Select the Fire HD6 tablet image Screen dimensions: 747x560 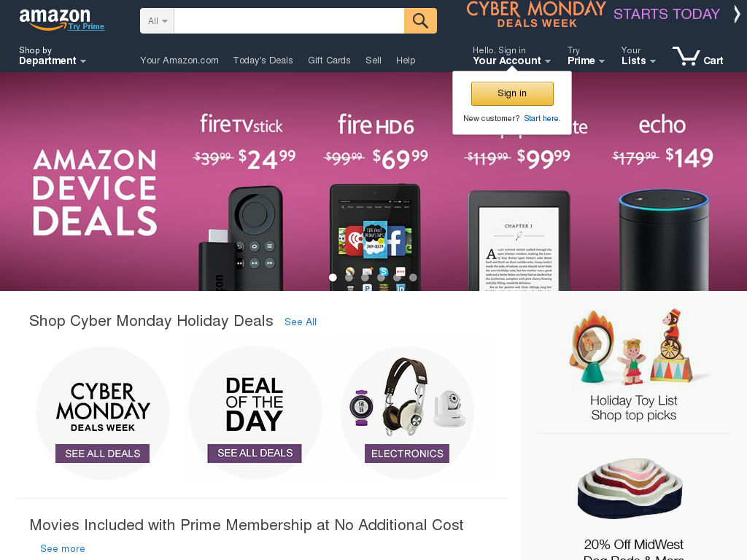[x=375, y=237]
